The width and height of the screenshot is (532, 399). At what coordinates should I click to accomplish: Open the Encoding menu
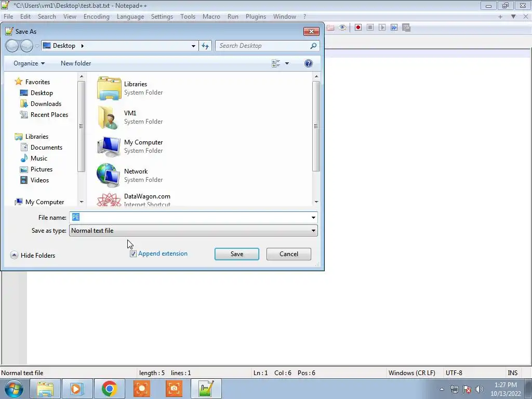(x=96, y=17)
